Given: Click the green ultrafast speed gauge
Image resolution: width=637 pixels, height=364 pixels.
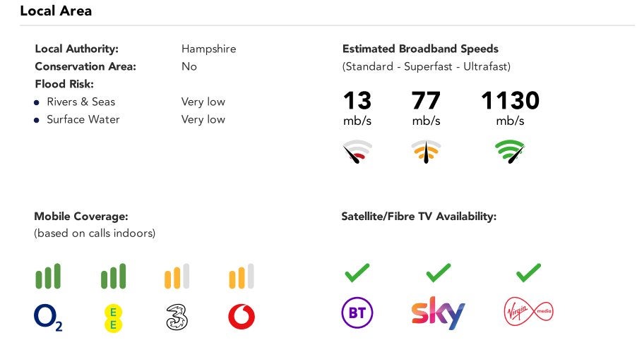Looking at the screenshot, I should click(510, 152).
